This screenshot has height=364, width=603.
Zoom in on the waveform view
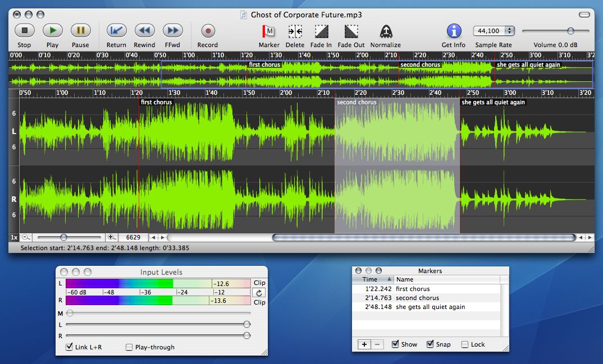coord(110,237)
